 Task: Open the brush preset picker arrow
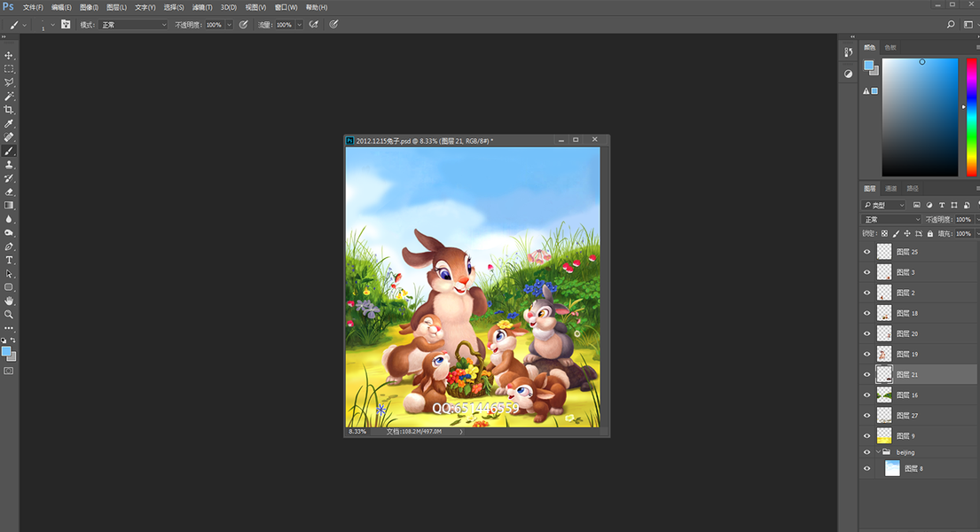(x=52, y=25)
